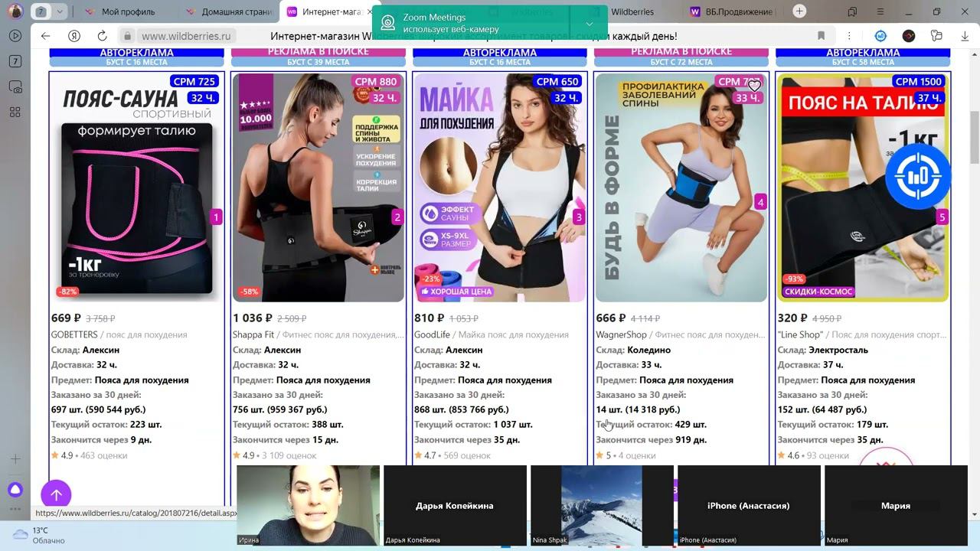Reload the page with the refresh icon
Image resolution: width=980 pixels, height=551 pixels.
pyautogui.click(x=102, y=36)
